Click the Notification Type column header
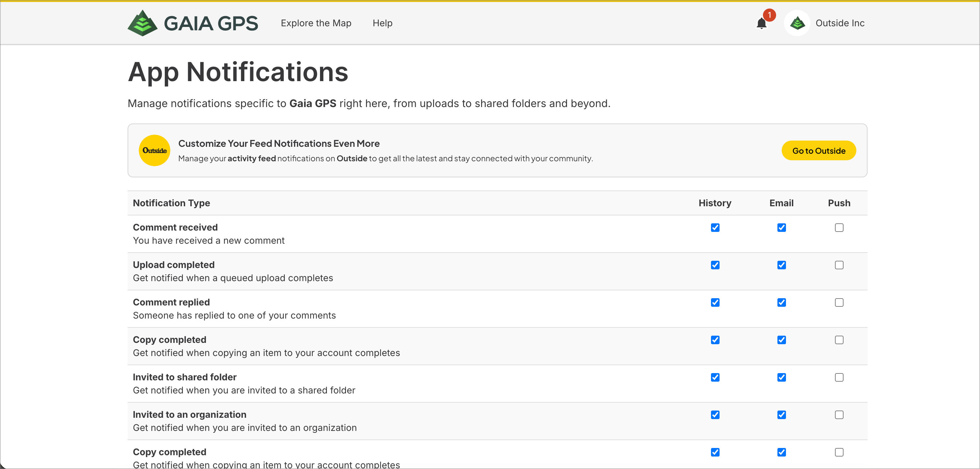Screen dimensions: 980x469 171,203
